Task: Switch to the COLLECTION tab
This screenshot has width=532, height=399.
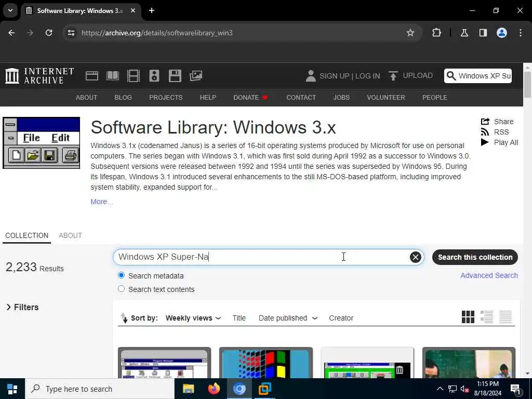Action: (27, 235)
